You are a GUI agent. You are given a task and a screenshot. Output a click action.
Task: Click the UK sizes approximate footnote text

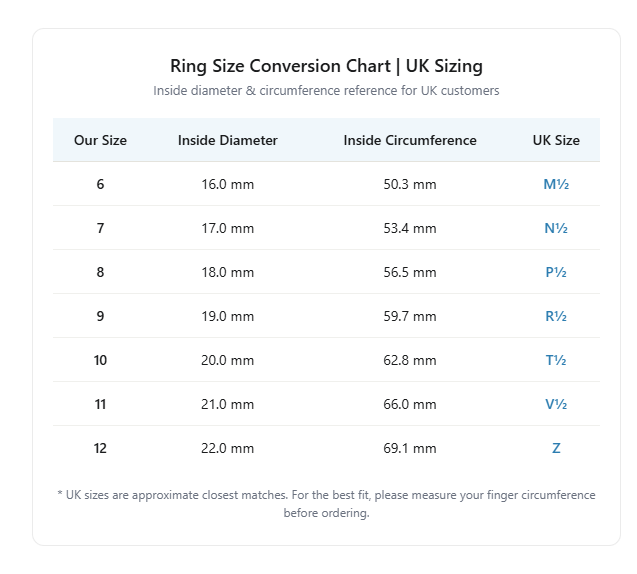pyautogui.click(x=326, y=504)
